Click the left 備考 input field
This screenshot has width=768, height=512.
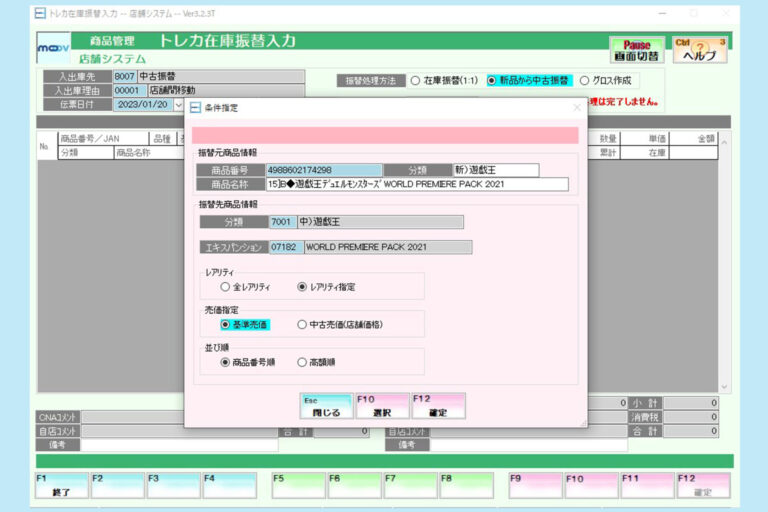pyautogui.click(x=179, y=445)
